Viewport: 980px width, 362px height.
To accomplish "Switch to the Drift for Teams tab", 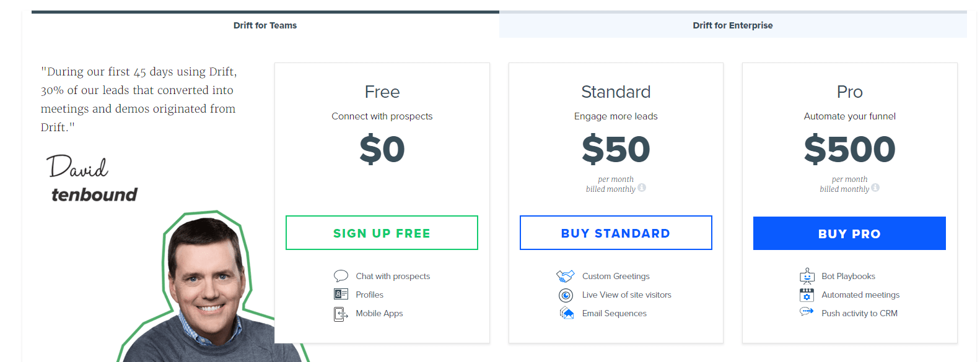I will (265, 25).
